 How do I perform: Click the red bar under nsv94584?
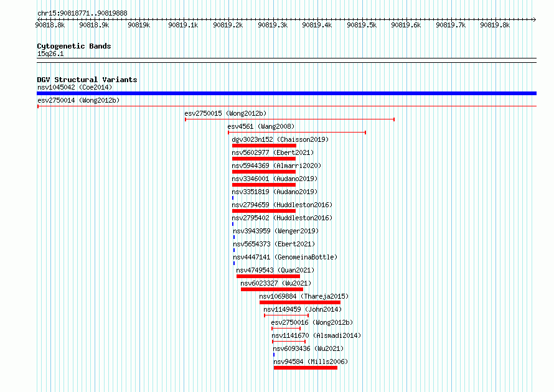[x=306, y=368]
